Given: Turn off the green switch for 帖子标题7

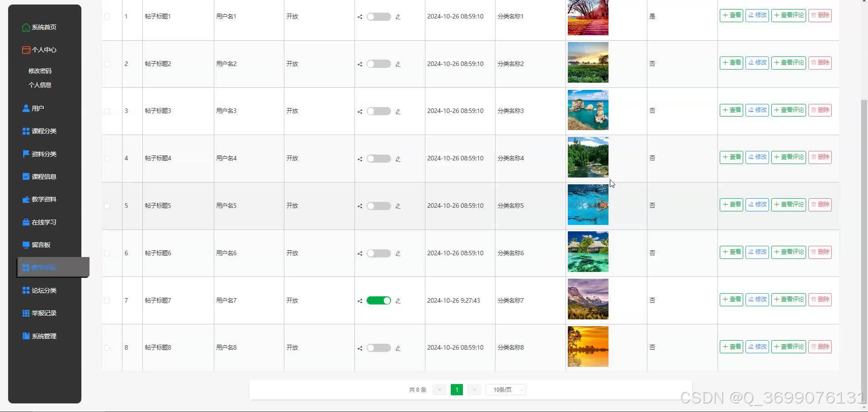Looking at the screenshot, I should [379, 300].
